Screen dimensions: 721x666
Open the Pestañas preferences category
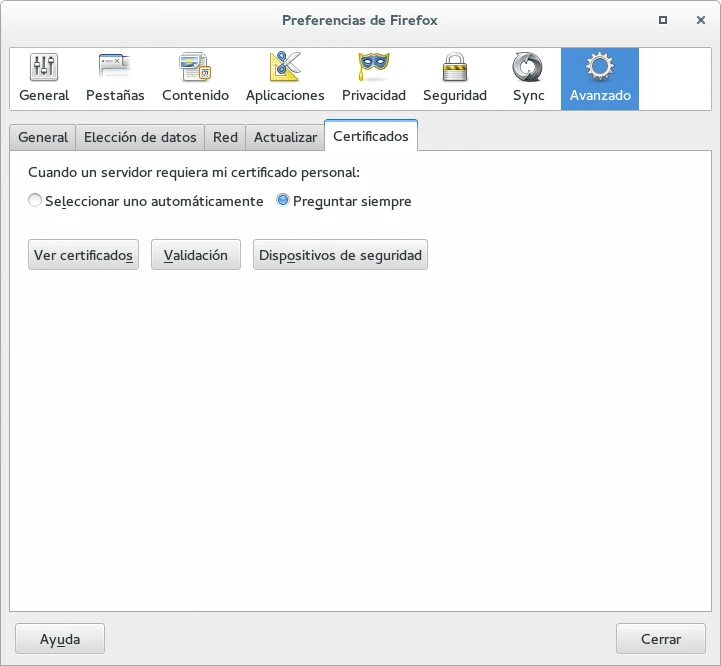[115, 78]
